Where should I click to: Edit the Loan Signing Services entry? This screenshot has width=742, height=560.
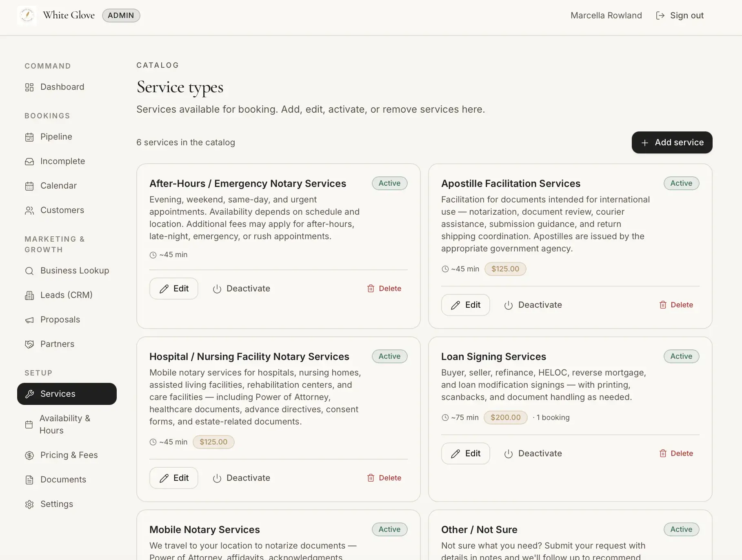tap(465, 453)
